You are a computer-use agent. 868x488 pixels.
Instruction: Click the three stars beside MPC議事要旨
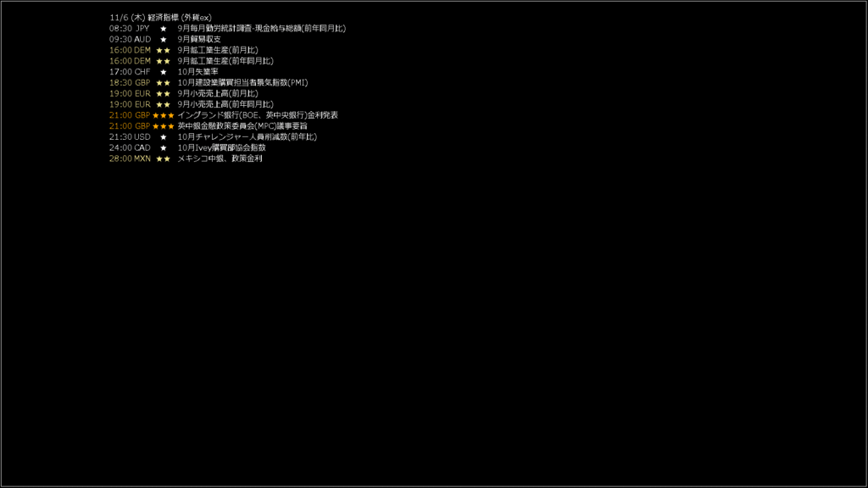[x=164, y=126]
